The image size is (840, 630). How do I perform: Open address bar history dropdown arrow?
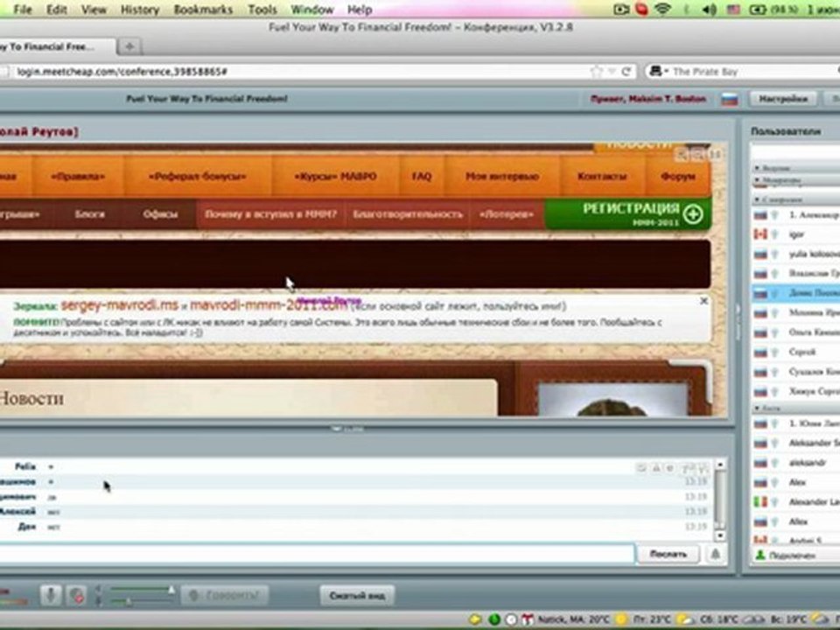[612, 71]
